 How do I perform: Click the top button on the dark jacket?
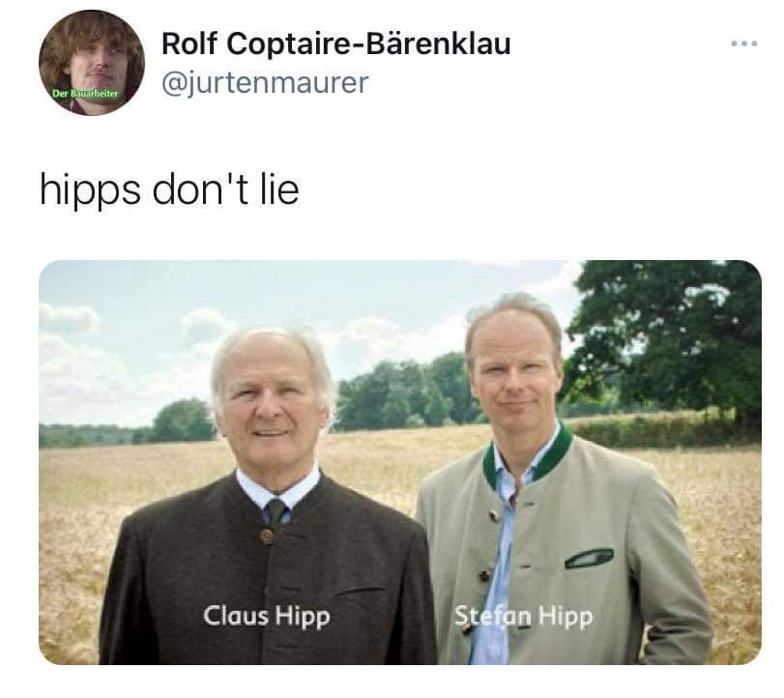267,536
